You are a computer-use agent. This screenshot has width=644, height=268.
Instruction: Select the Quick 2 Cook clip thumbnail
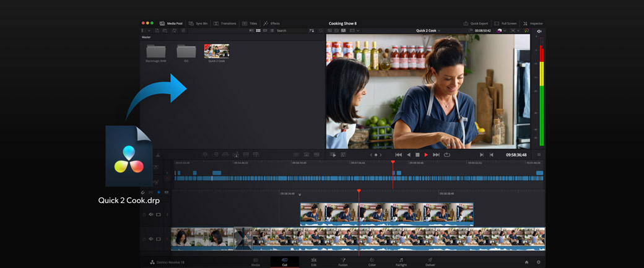pos(217,51)
